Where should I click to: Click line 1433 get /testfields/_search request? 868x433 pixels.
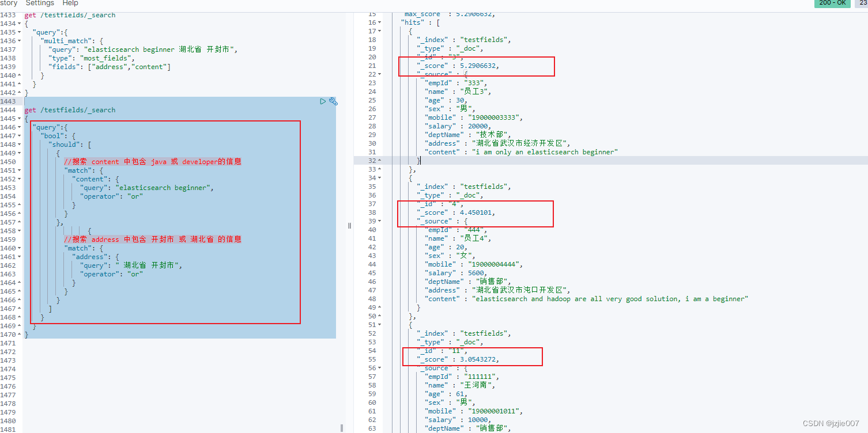click(x=70, y=15)
